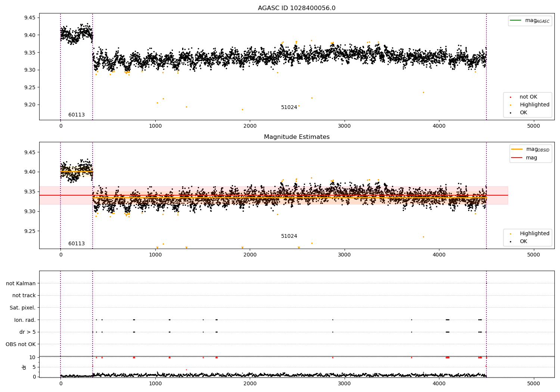The image size is (560, 392).
Task: Click the 5000 x-tick under the bottom flags plot
Action: pos(534,383)
